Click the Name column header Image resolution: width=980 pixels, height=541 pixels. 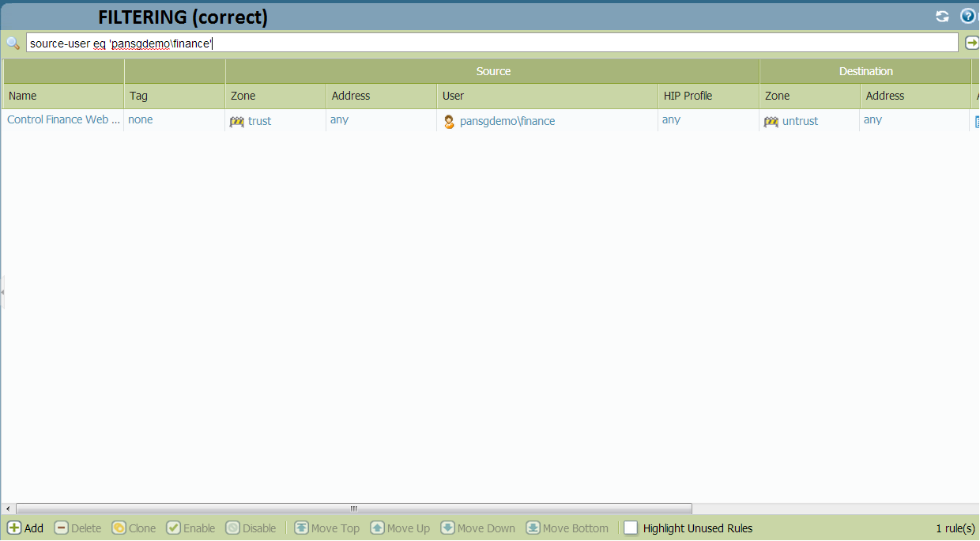pyautogui.click(x=63, y=96)
